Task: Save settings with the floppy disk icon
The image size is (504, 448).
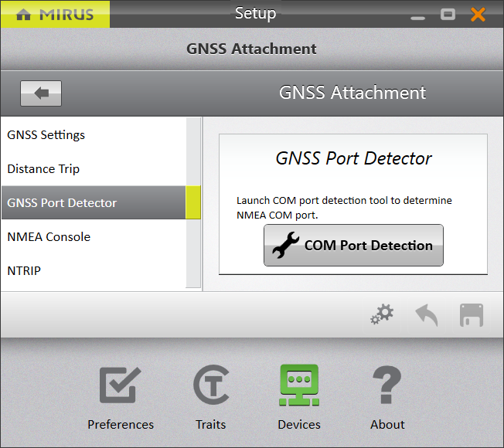Action: pos(472,314)
